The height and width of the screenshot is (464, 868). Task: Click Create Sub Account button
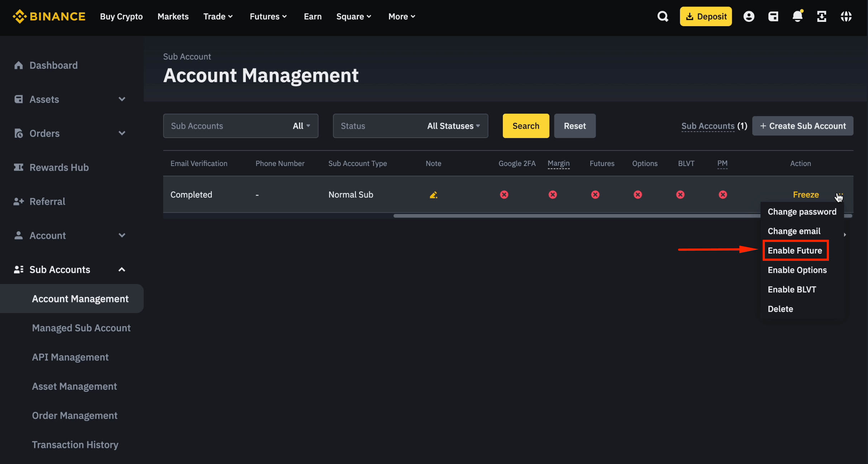pos(802,126)
